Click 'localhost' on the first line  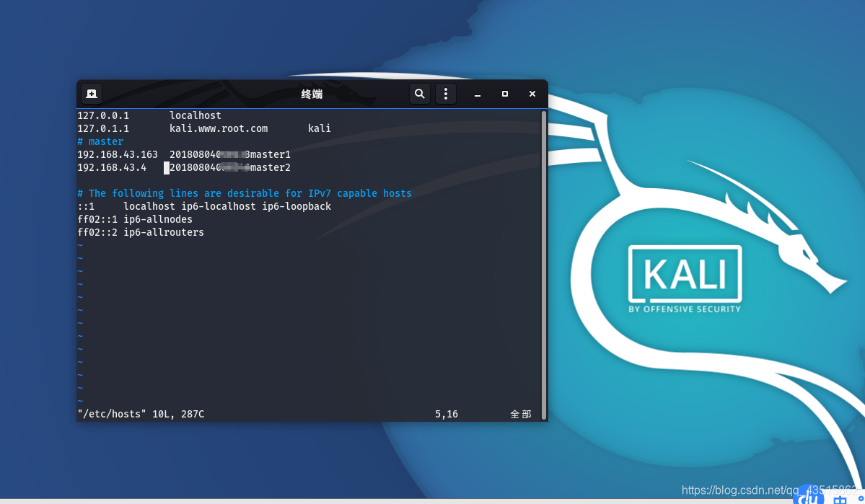point(196,115)
